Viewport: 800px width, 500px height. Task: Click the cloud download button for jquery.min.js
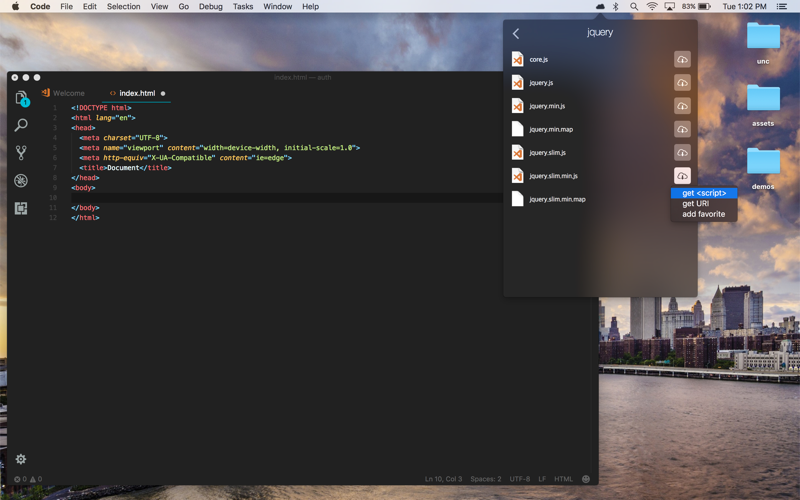point(682,106)
